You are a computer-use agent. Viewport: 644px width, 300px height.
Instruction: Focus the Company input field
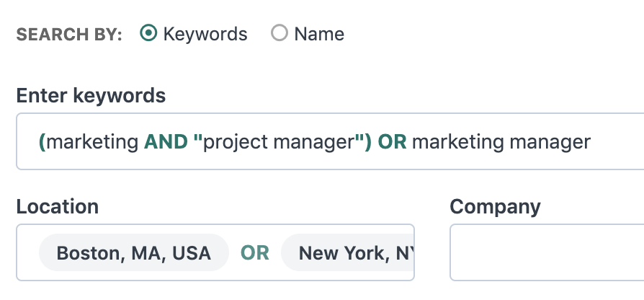coord(547,252)
